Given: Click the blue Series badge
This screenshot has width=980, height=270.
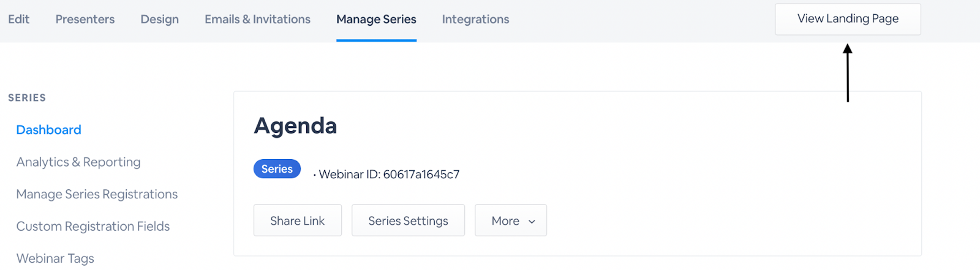Looking at the screenshot, I should click(277, 169).
